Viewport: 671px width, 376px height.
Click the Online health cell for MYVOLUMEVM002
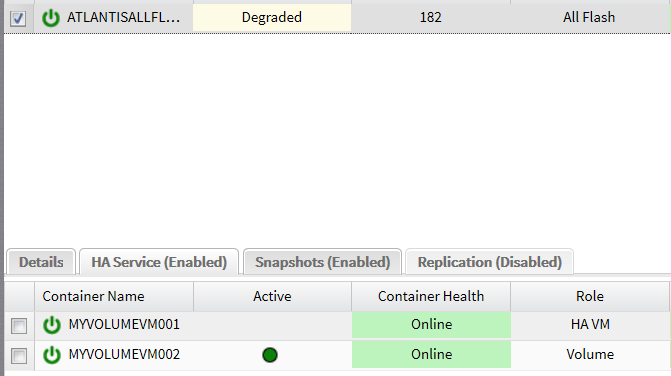[x=431, y=355]
